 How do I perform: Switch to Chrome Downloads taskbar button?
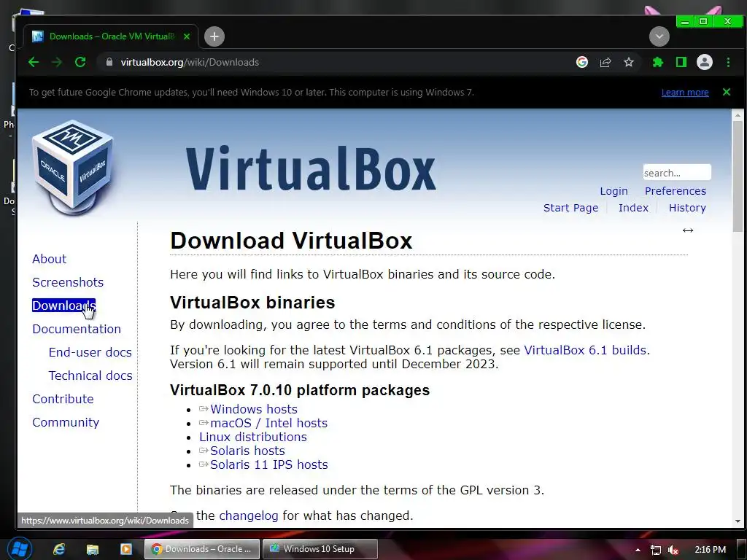coord(202,549)
